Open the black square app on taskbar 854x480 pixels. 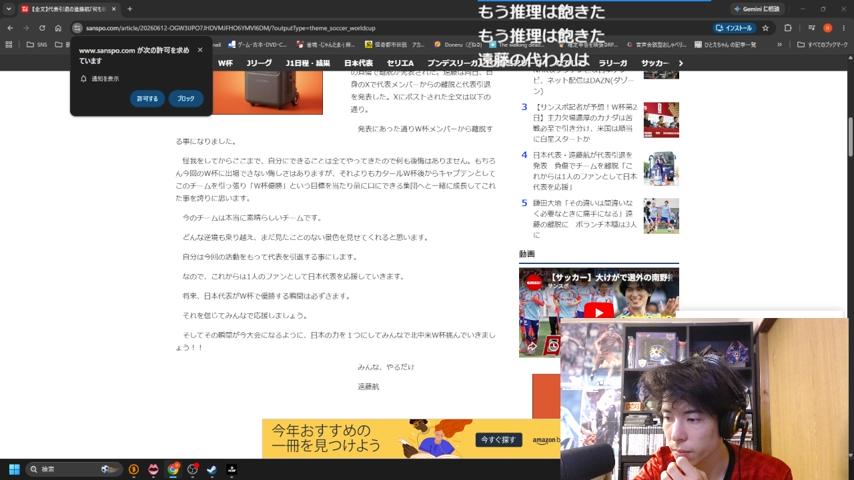[231, 469]
